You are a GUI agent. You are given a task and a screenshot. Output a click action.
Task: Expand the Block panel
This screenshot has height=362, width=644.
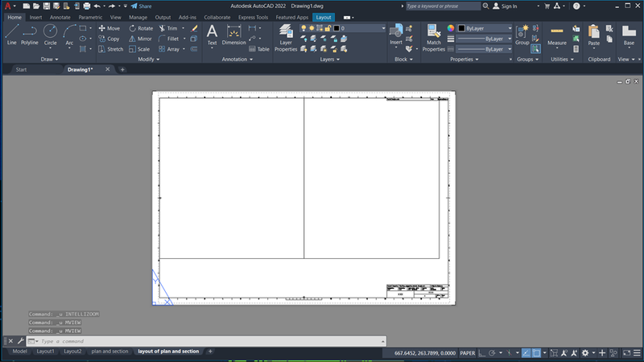(x=403, y=59)
